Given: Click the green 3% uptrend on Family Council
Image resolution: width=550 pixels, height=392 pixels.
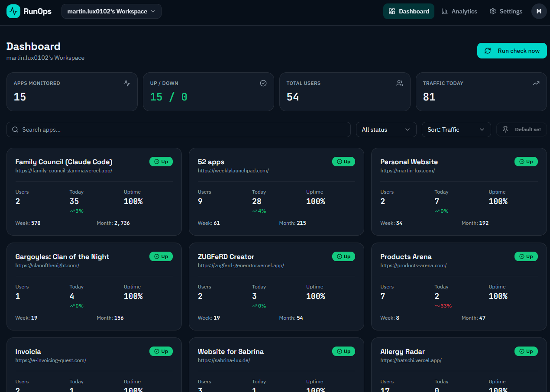Looking at the screenshot, I should (x=77, y=211).
